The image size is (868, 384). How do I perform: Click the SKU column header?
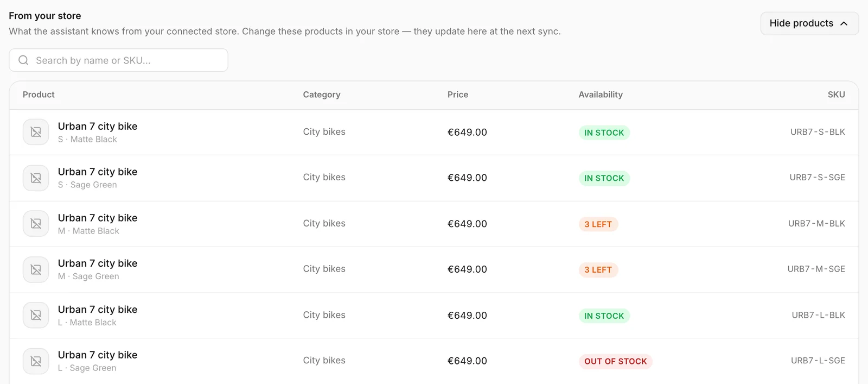coord(836,95)
